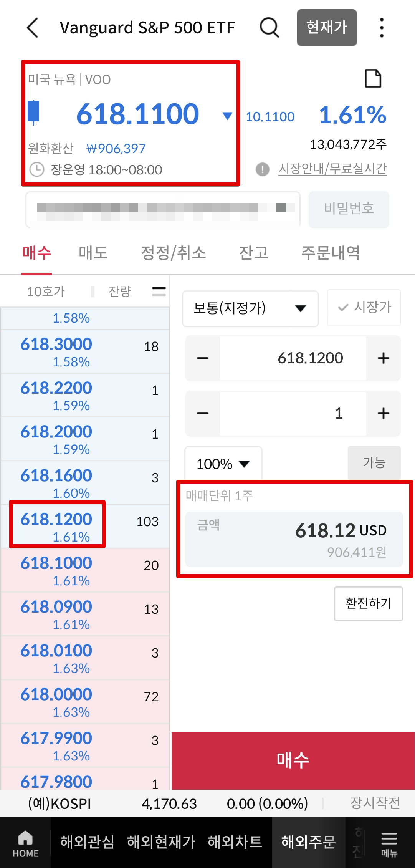Tap the account number field
The height and width of the screenshot is (868, 415).
163,210
